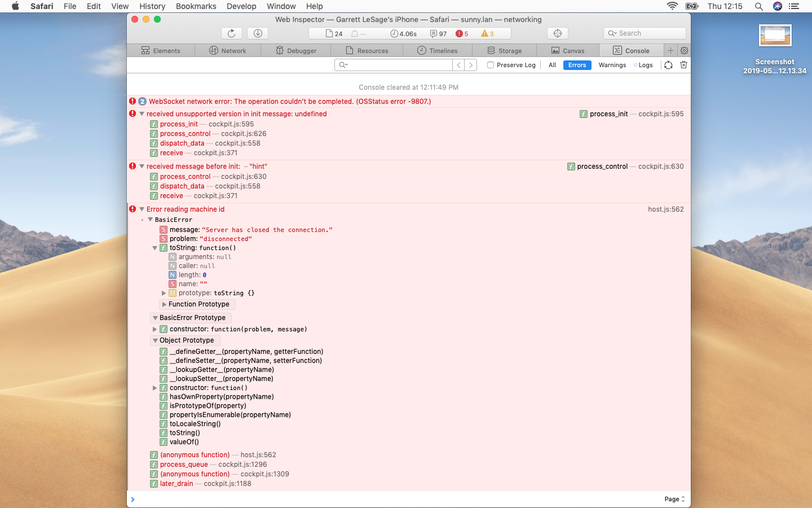Viewport: 812px width, 508px height.
Task: Reload the inspected page
Action: coord(231,33)
